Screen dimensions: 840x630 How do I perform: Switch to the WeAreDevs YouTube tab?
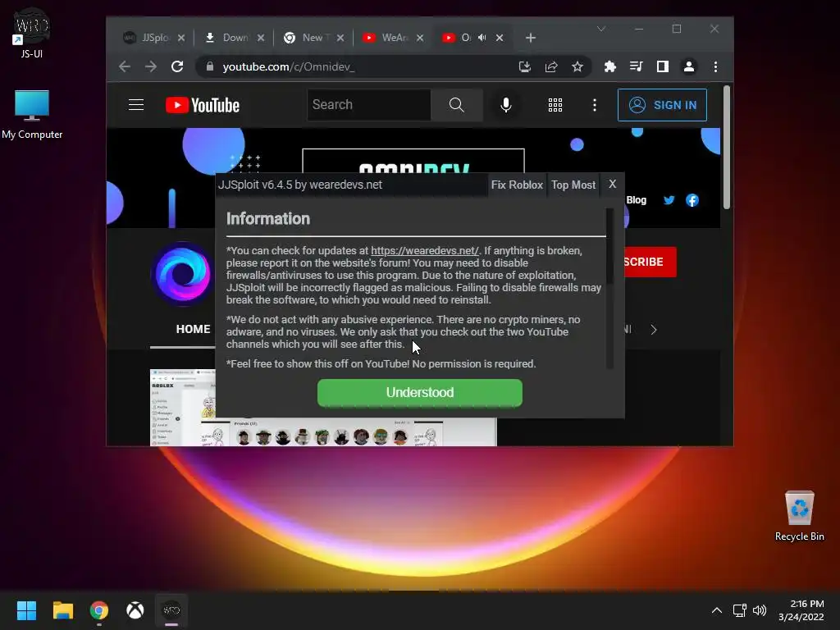pyautogui.click(x=387, y=38)
